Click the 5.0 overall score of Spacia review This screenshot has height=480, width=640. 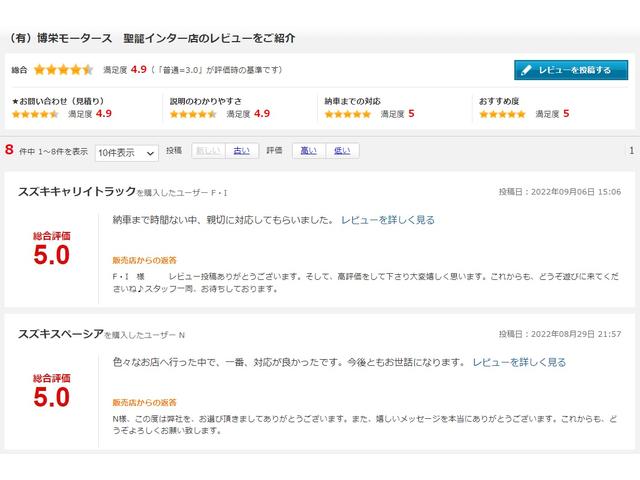pos(51,397)
